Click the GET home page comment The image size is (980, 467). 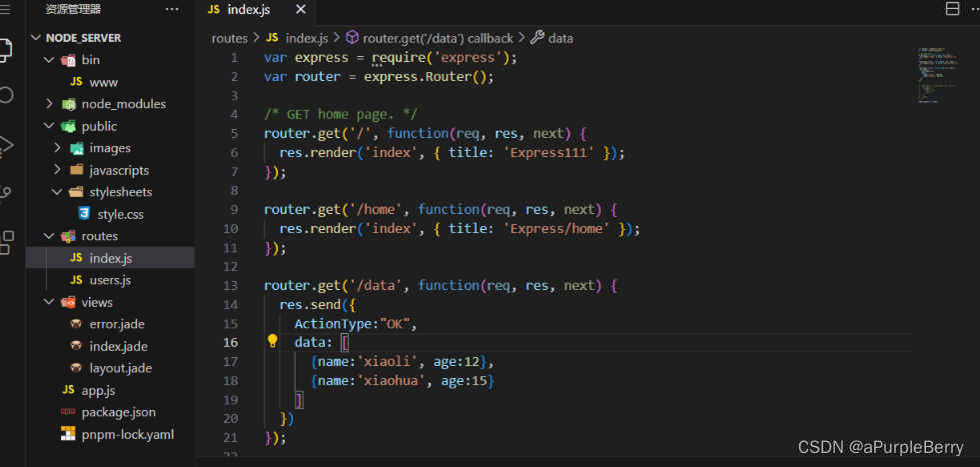click(340, 115)
